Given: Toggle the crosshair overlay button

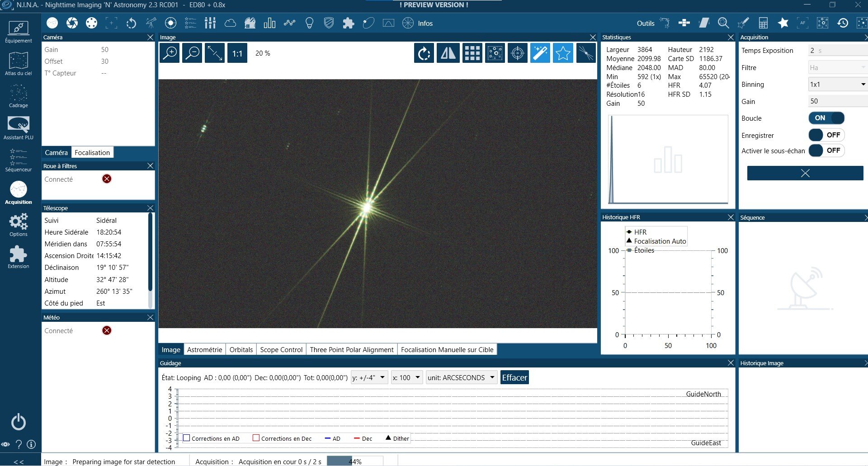Looking at the screenshot, I should tap(518, 53).
